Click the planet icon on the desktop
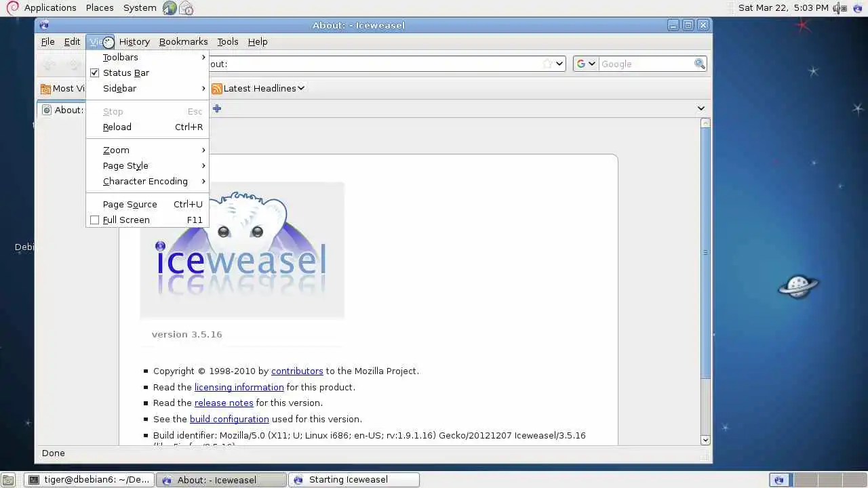Screen dimensions: 868x488 [798, 286]
